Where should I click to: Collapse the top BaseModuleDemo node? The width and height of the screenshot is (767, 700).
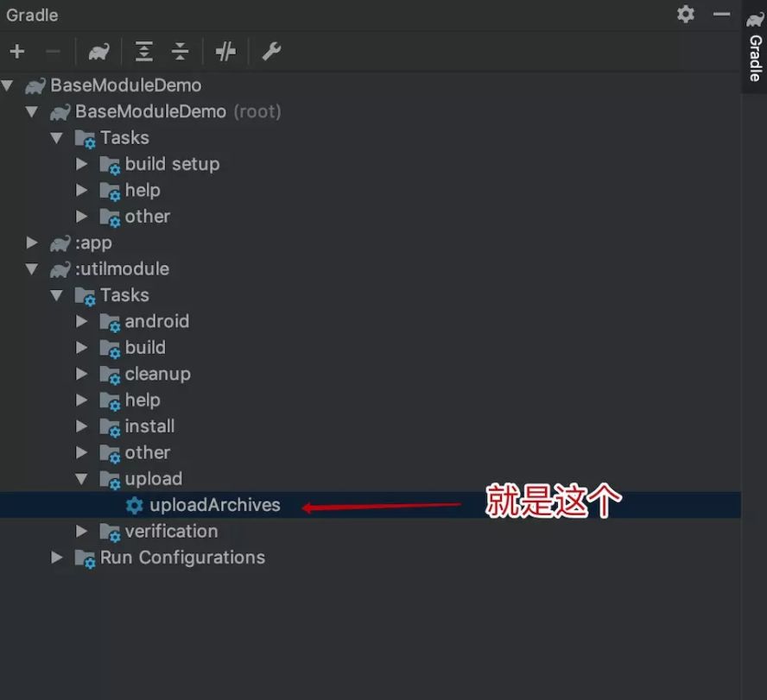7,85
